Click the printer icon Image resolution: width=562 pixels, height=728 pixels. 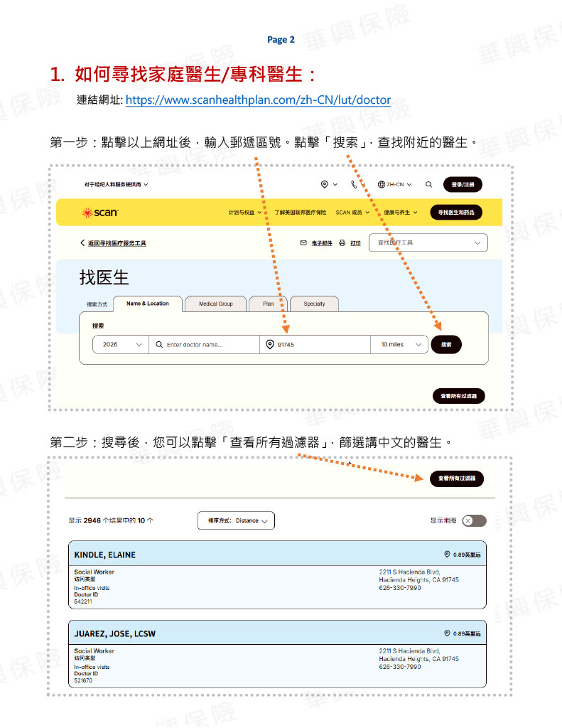[342, 243]
